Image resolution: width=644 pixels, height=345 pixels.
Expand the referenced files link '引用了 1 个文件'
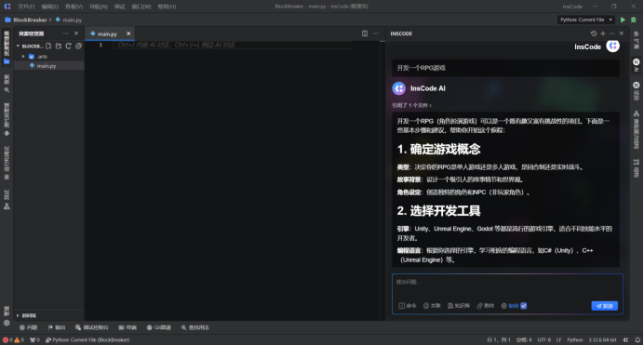411,105
